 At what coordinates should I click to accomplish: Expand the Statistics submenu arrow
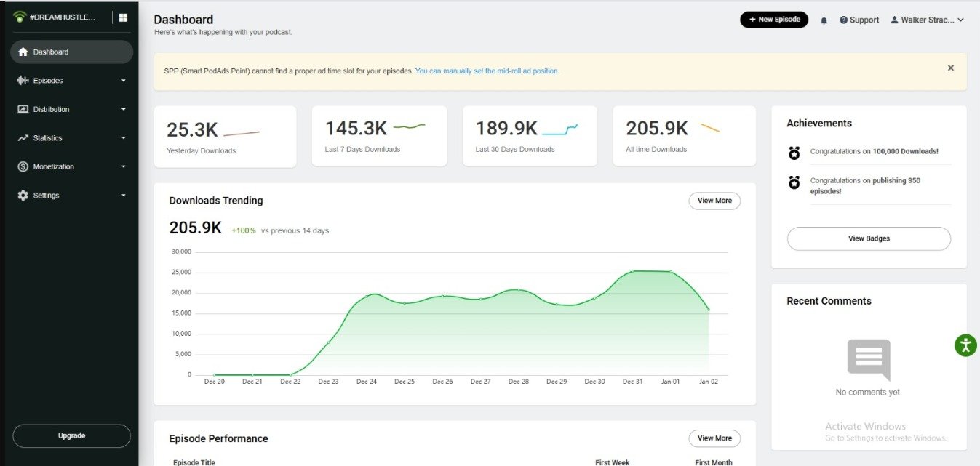coord(124,138)
